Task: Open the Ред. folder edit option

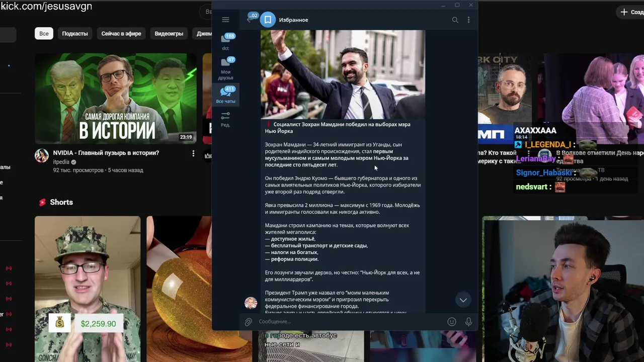Action: pyautogui.click(x=225, y=119)
